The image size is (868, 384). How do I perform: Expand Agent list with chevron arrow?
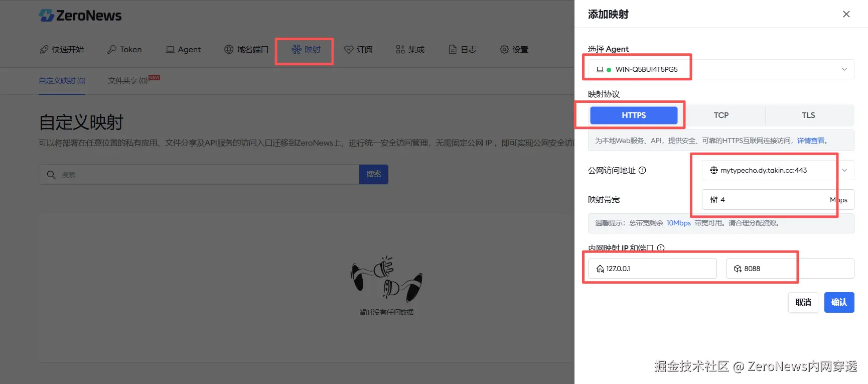pos(844,69)
